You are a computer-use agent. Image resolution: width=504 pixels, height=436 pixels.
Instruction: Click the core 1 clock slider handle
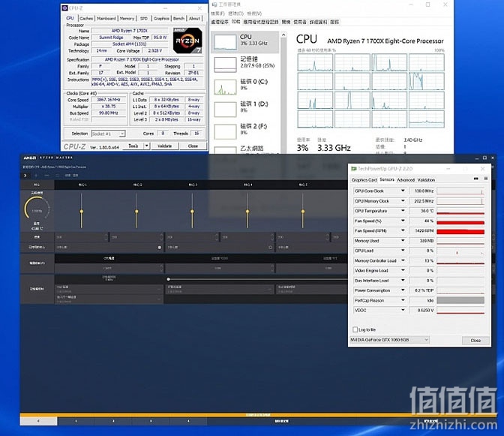pyautogui.click(x=81, y=212)
